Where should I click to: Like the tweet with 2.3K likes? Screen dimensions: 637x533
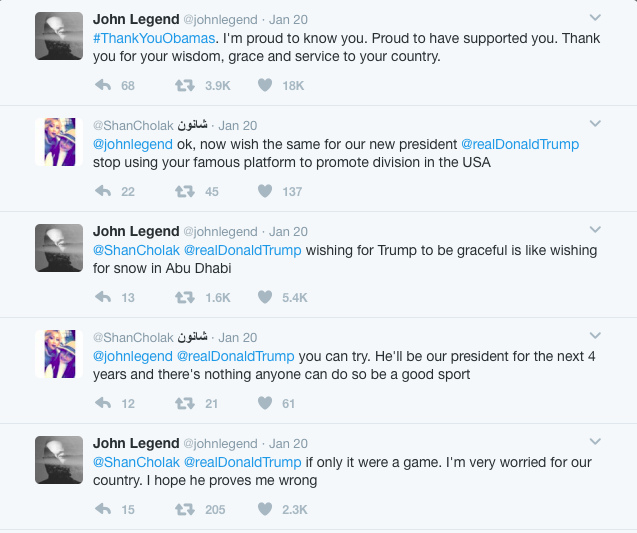pyautogui.click(x=265, y=509)
